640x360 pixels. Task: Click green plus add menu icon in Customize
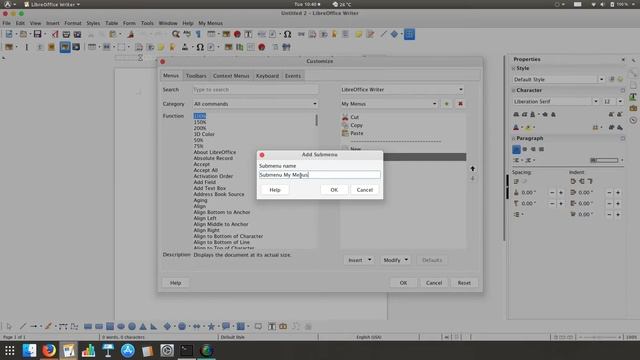tap(447, 104)
